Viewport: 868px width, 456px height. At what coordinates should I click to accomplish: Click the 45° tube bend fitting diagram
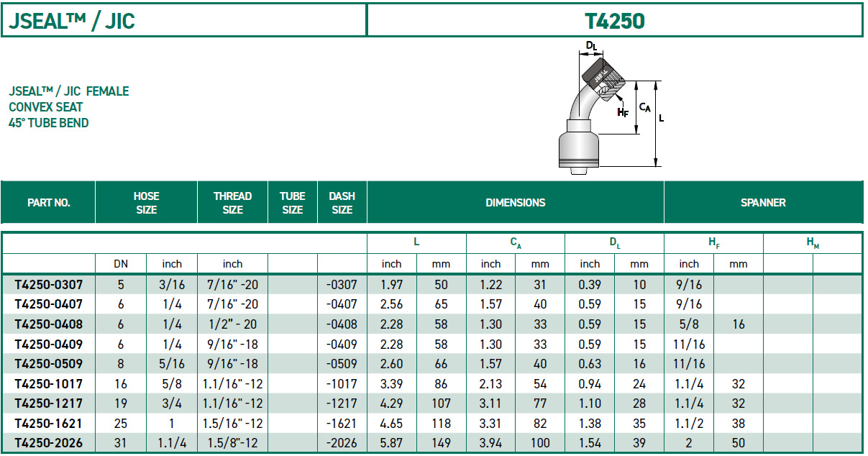(x=610, y=107)
